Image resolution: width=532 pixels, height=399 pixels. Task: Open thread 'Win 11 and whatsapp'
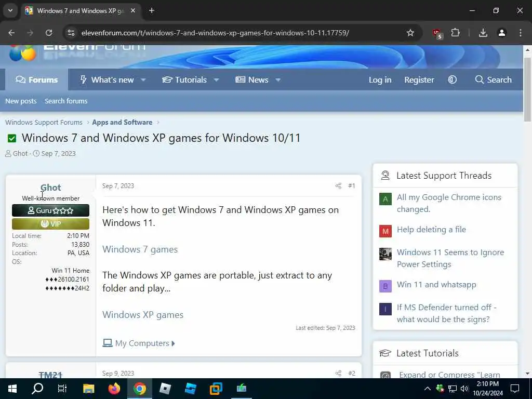pyautogui.click(x=436, y=285)
